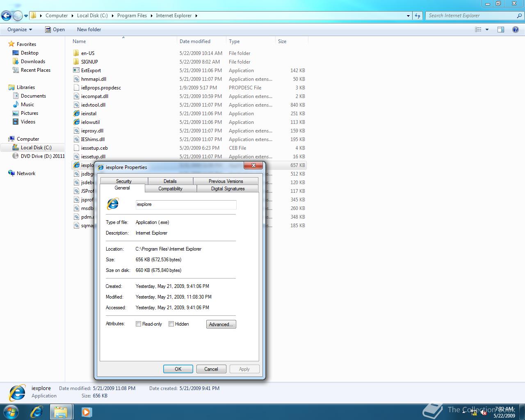Click the search magnifier icon

(520, 16)
